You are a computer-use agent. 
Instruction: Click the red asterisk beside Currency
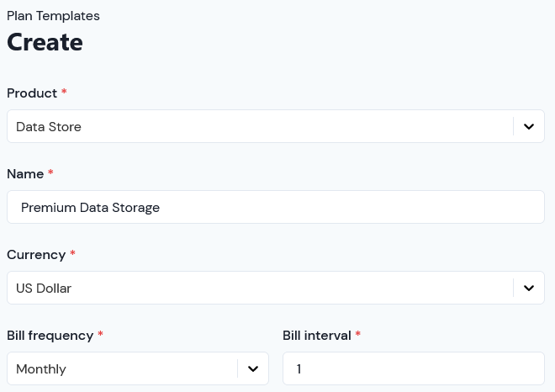tap(72, 253)
